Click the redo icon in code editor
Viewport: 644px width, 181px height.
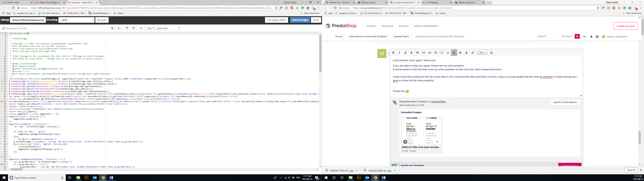pos(134,28)
